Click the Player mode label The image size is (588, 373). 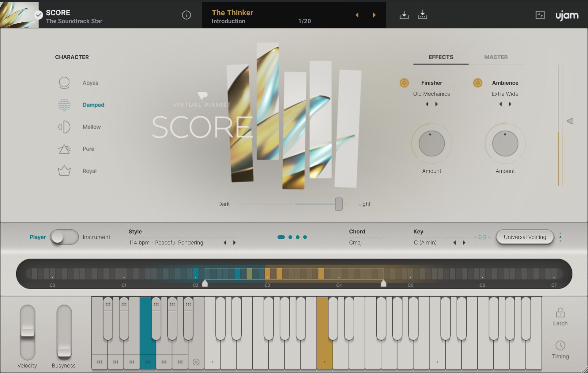(38, 237)
